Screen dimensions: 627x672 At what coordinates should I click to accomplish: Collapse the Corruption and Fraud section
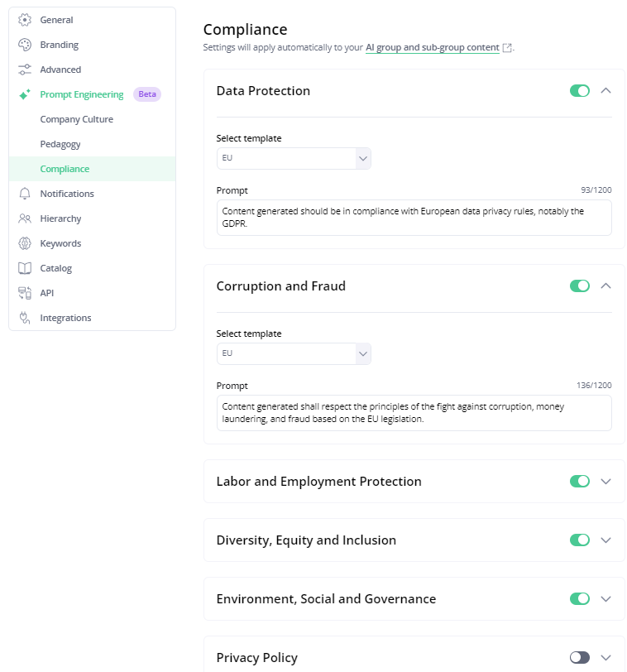click(606, 286)
